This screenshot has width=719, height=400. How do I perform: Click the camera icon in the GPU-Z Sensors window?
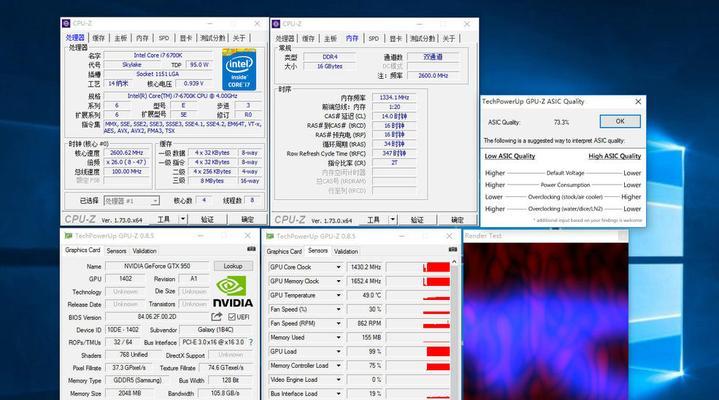pyautogui.click(x=453, y=250)
